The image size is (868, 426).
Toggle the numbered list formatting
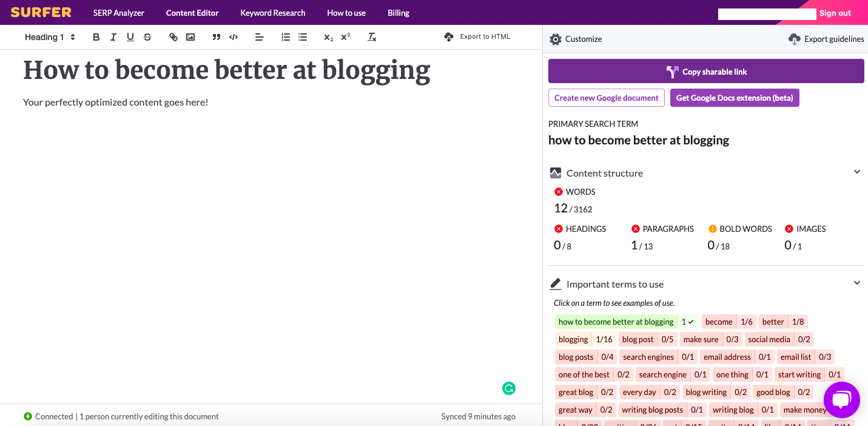(x=286, y=37)
